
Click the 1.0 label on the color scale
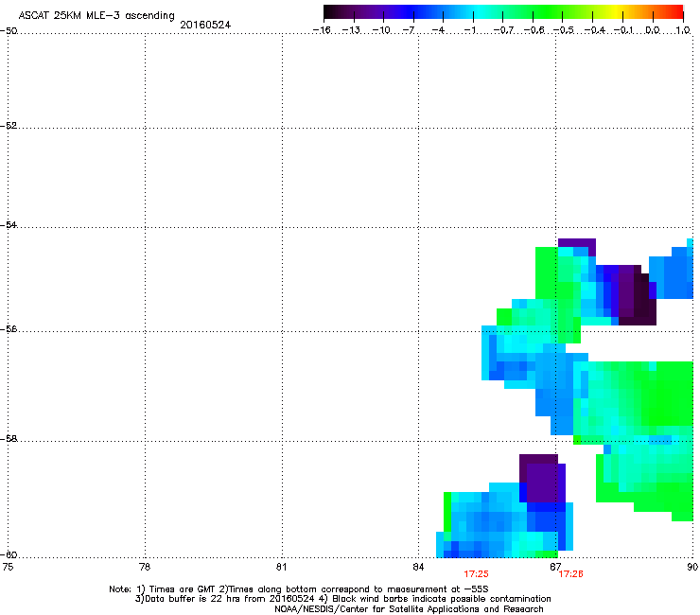[683, 30]
